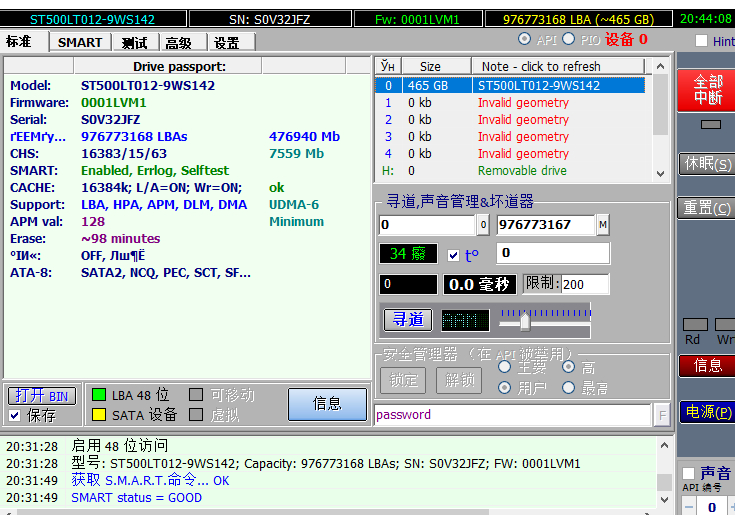Click the 重置(C) button
Viewport: 735px width, 515px height.
(x=708, y=207)
